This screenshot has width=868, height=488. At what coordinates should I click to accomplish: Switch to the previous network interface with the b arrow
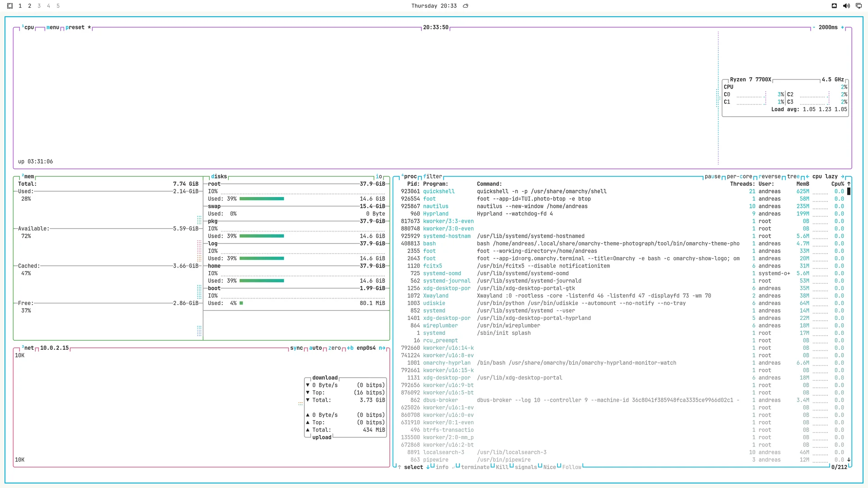350,348
